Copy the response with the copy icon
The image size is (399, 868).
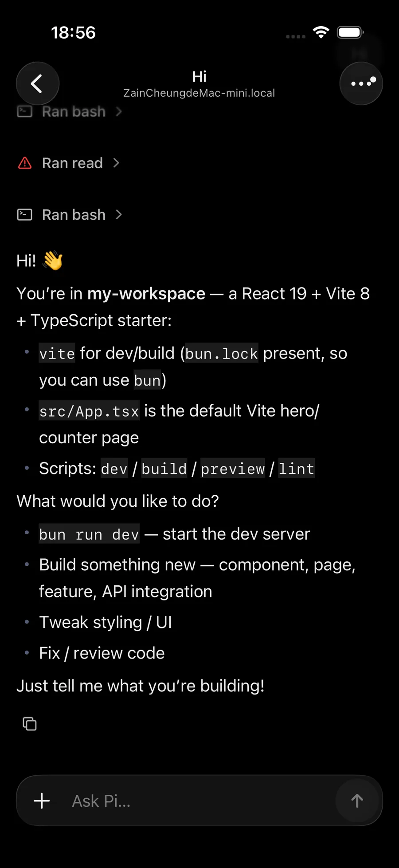30,724
